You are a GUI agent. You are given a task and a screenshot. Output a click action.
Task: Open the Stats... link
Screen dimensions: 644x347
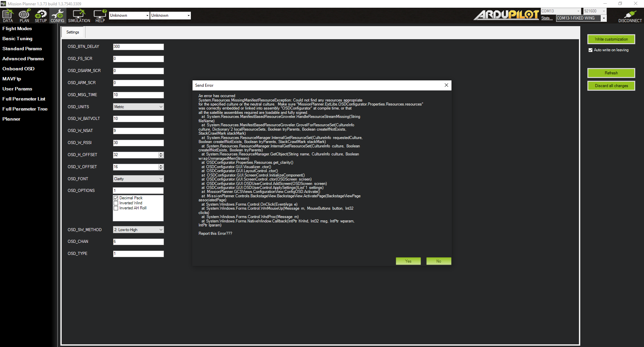point(547,18)
